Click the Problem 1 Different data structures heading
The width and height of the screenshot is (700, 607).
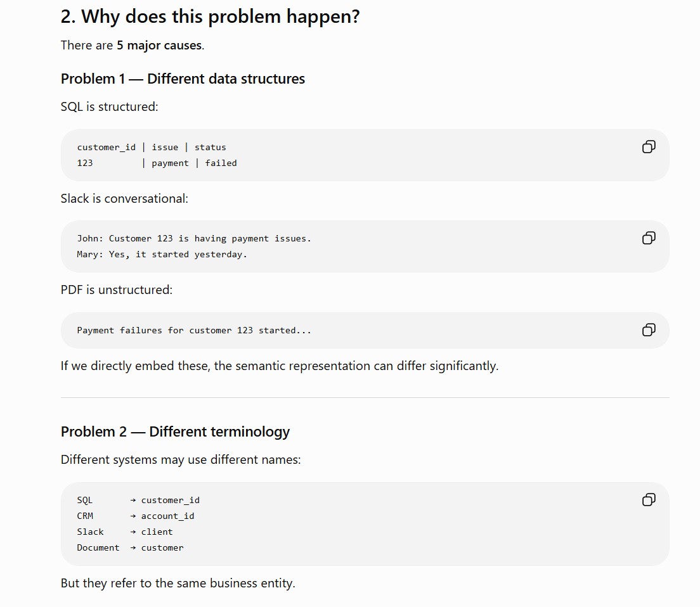point(183,79)
